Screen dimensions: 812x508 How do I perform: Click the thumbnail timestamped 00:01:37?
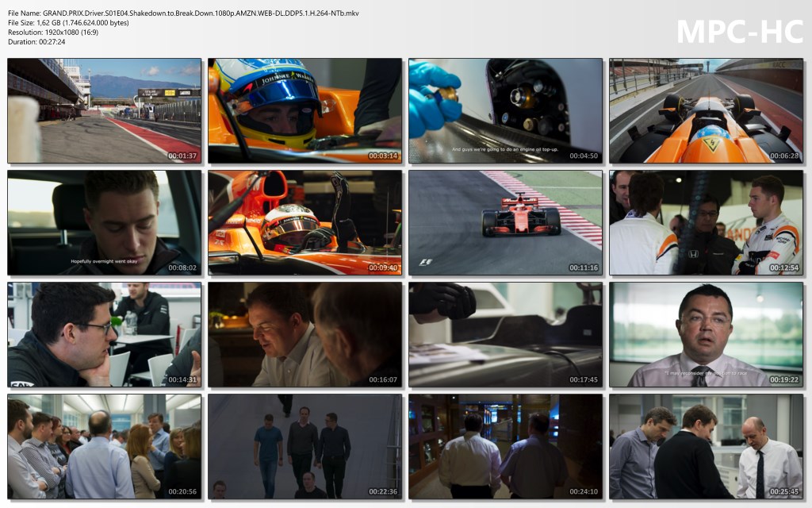click(x=104, y=110)
